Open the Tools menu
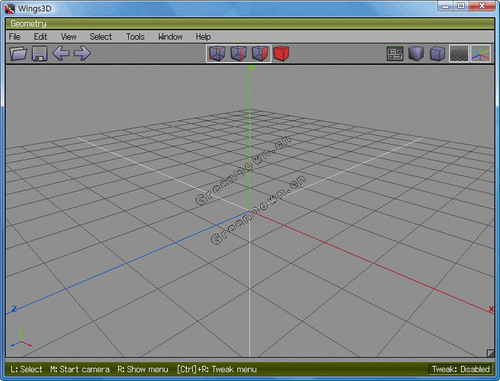 coord(135,37)
